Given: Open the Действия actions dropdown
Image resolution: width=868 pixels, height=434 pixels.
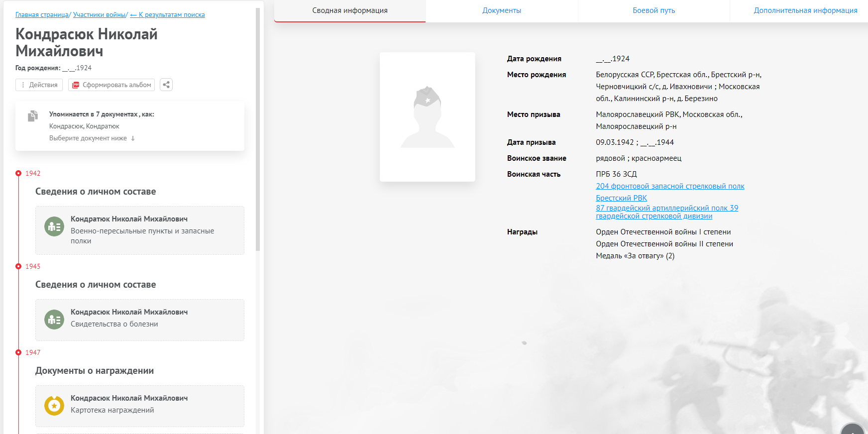Looking at the screenshot, I should coord(39,85).
